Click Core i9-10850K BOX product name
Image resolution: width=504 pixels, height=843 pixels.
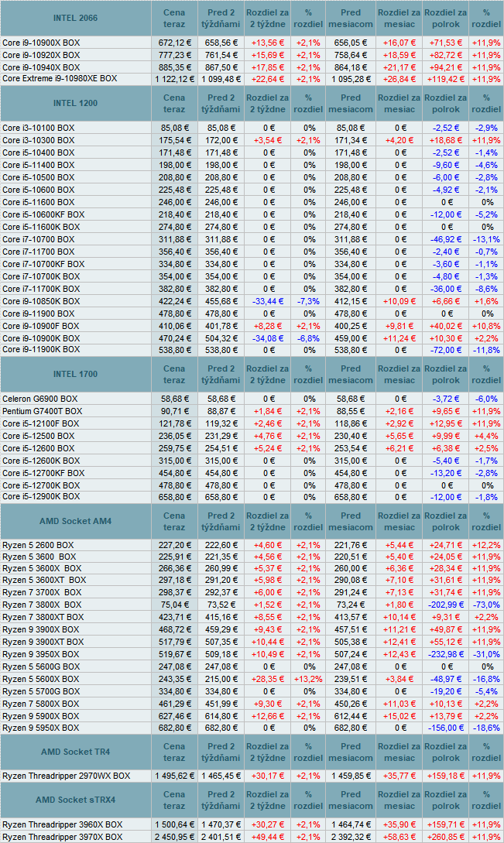41,301
